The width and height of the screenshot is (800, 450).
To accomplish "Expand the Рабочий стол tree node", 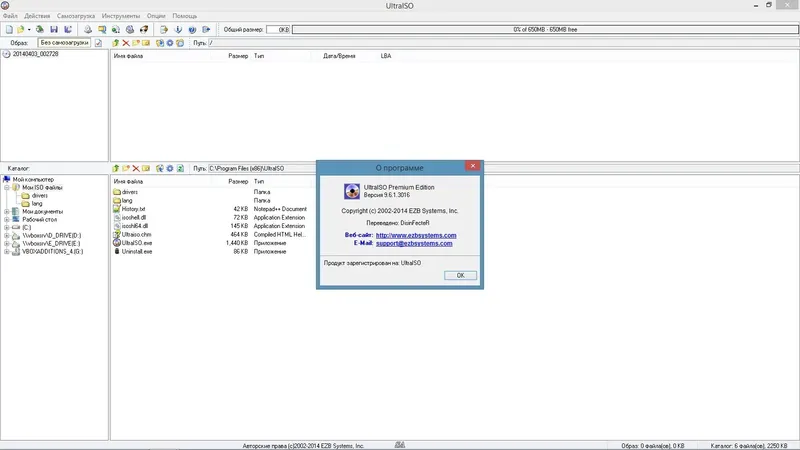I will [x=7, y=220].
